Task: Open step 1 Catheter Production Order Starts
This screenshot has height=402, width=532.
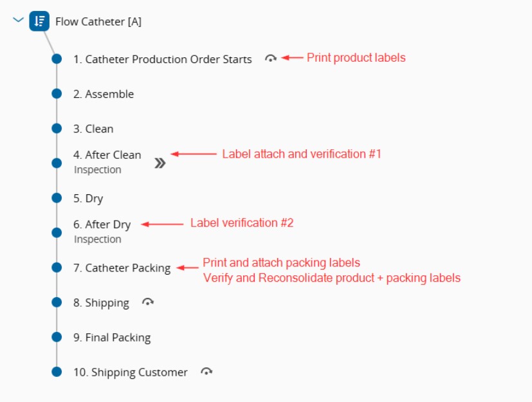Action: (162, 59)
